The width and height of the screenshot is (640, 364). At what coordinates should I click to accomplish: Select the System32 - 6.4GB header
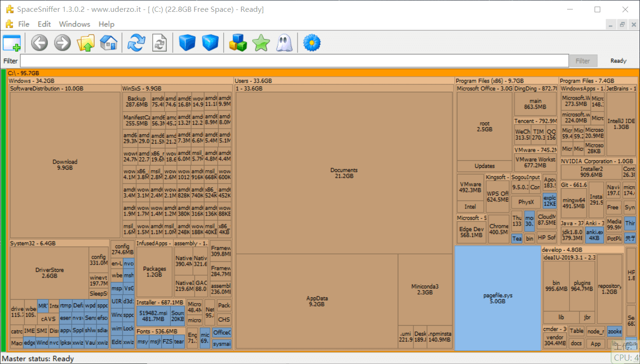60,243
